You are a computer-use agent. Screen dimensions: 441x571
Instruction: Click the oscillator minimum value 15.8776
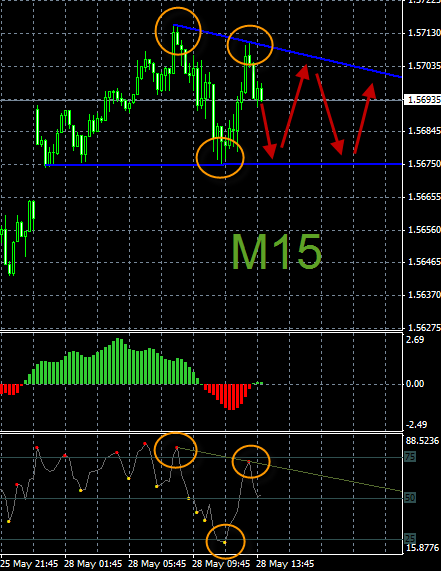[422, 548]
